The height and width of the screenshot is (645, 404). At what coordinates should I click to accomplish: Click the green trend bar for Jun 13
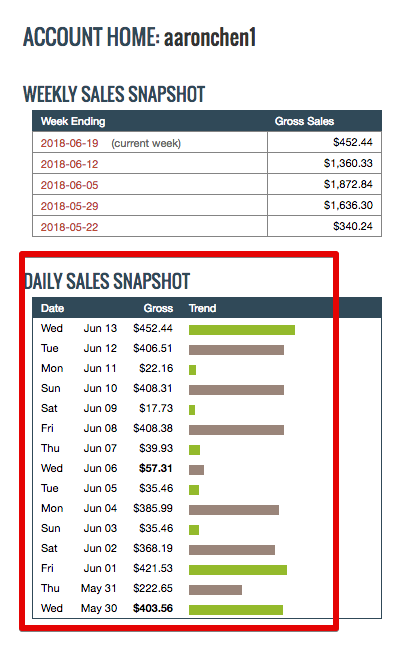[242, 330]
